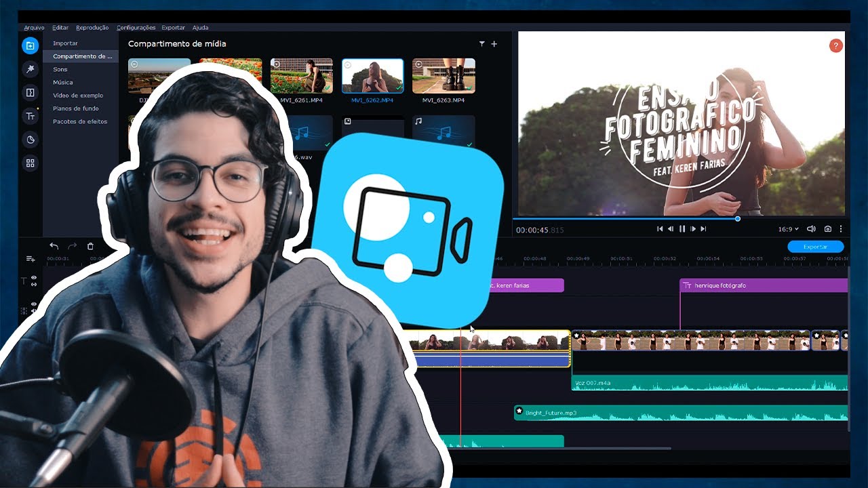Hide the video track with eye icon
Image resolution: width=868 pixels, height=488 pixels.
coord(34,304)
